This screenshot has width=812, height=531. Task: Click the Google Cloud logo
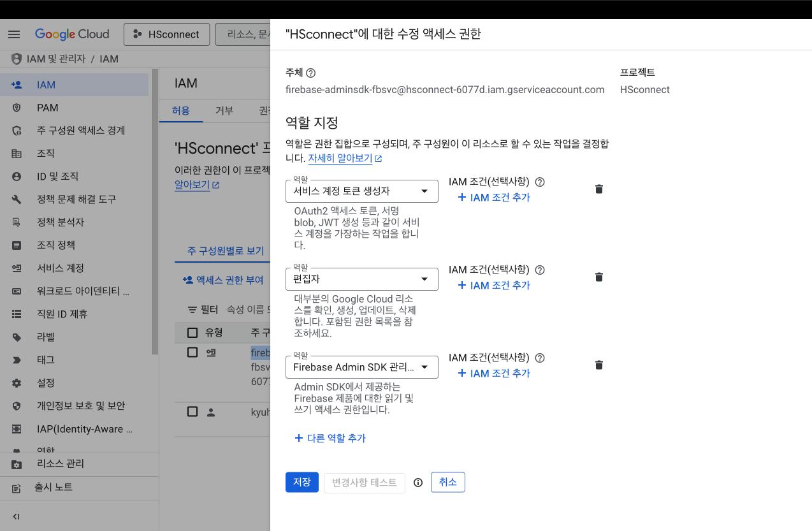point(72,34)
